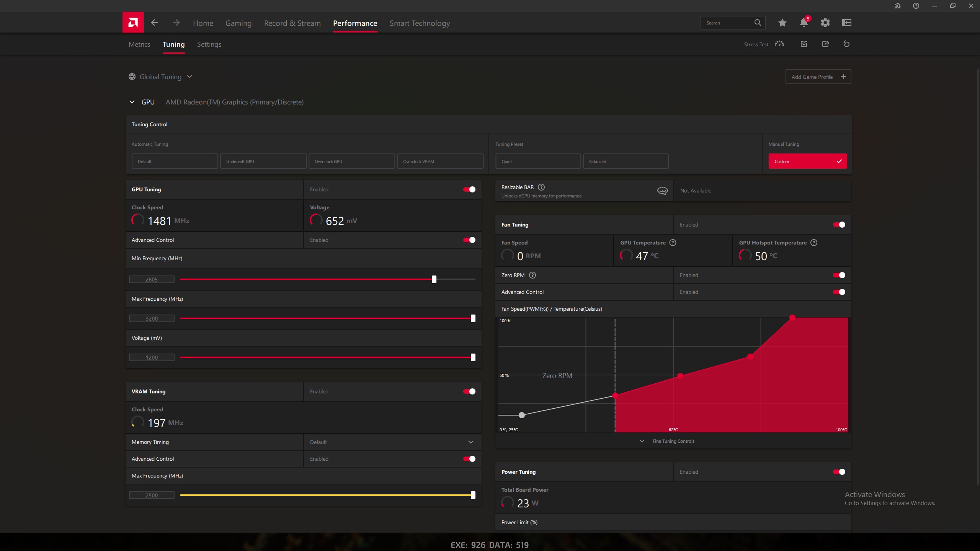Open the bug report icon in title bar

[898, 6]
